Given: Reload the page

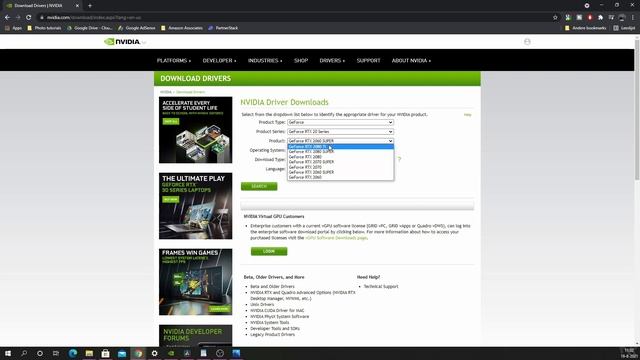Looking at the screenshot, I should pyautogui.click(x=29, y=18).
